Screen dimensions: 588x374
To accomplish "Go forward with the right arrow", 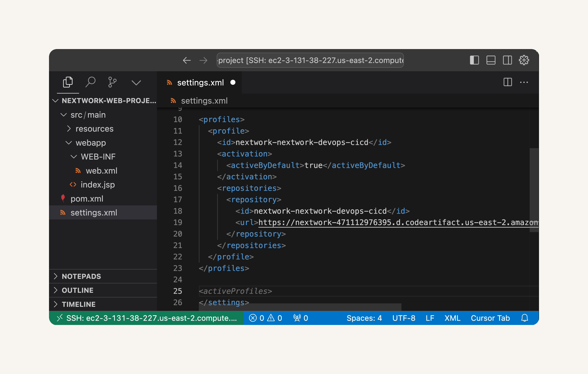I will [203, 61].
